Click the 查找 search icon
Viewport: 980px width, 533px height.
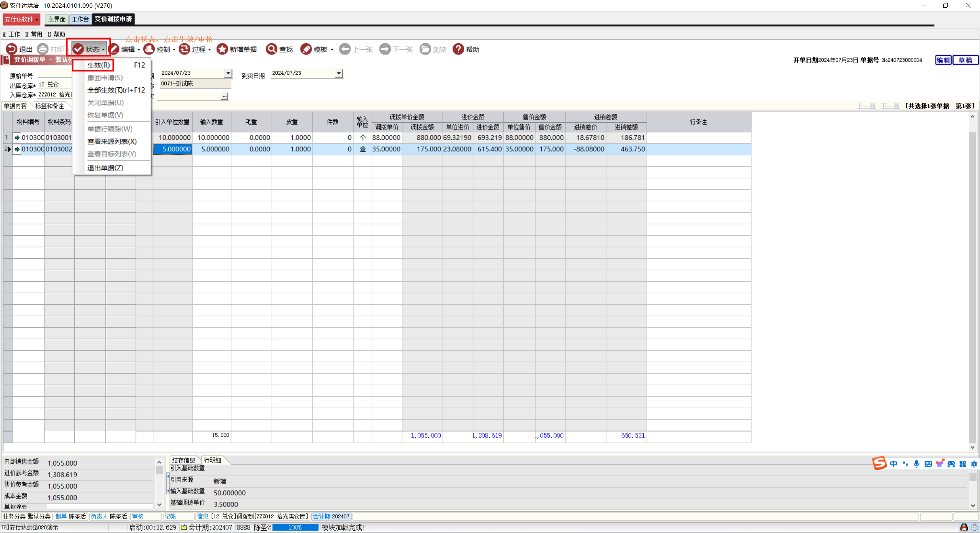coord(271,49)
